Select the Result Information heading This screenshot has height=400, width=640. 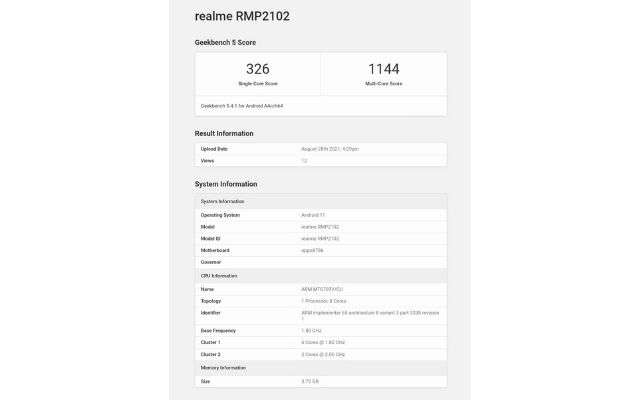224,133
